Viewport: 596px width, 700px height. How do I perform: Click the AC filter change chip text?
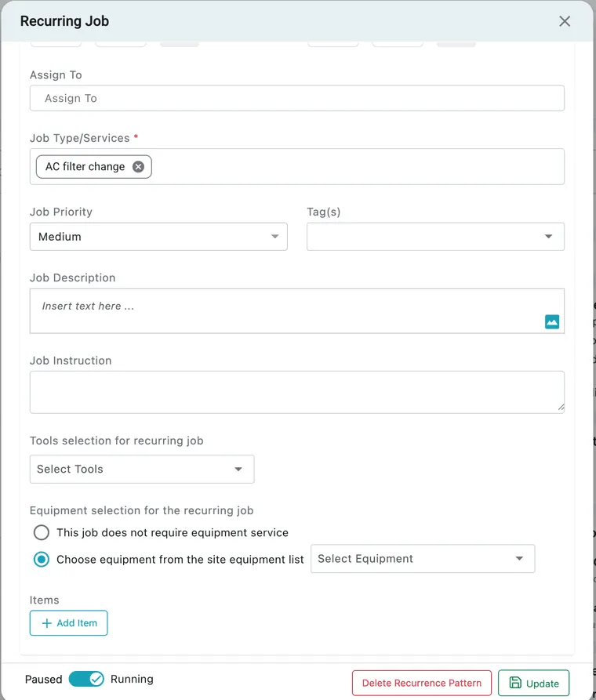click(85, 166)
